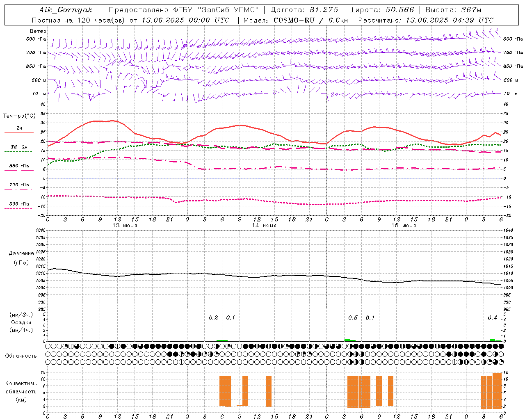Click the '15 июня' date label
Image resolution: width=525 pixels, height=420 pixels.
[404, 226]
